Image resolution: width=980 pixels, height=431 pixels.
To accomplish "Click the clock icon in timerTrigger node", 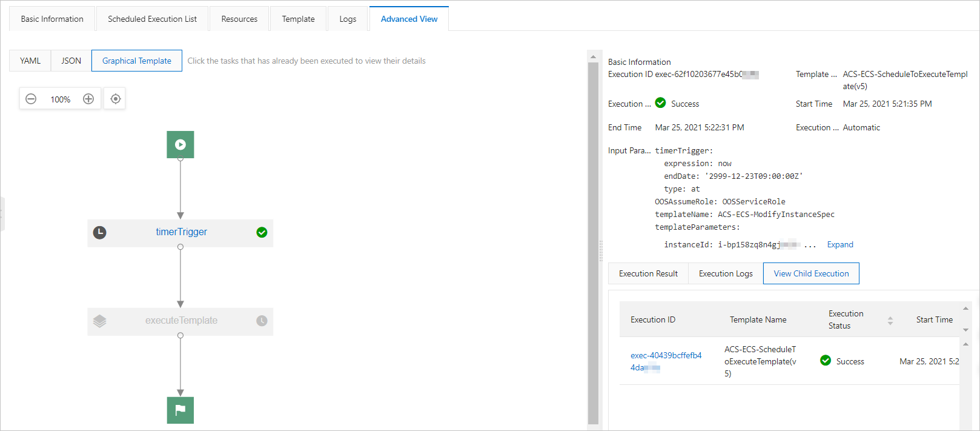I will point(100,232).
